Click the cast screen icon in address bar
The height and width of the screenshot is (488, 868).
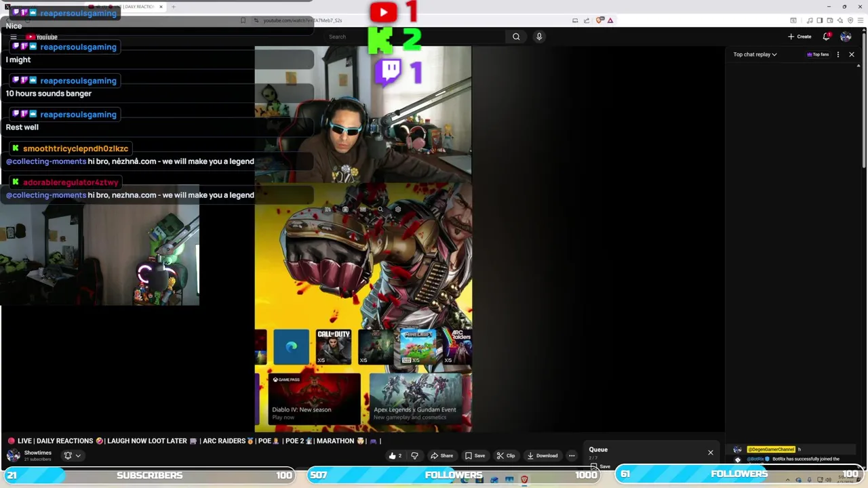pos(575,20)
